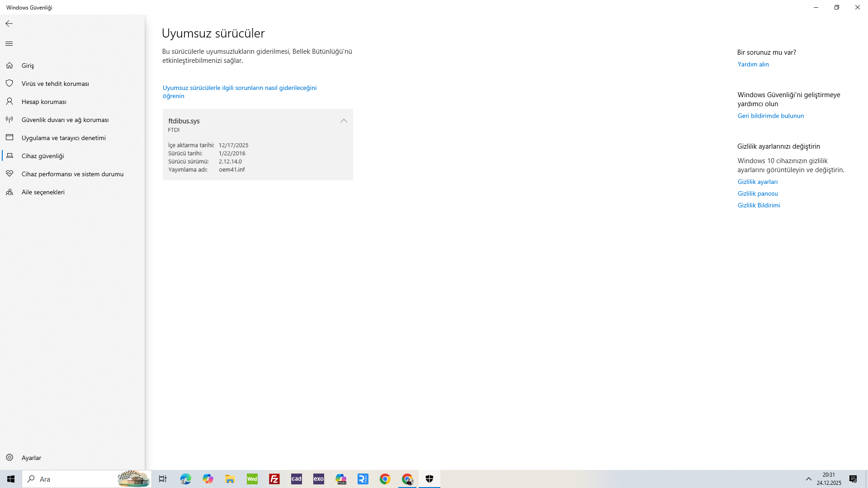Click the Aile seçenekleri family icon
The height and width of the screenshot is (488, 868).
9,192
